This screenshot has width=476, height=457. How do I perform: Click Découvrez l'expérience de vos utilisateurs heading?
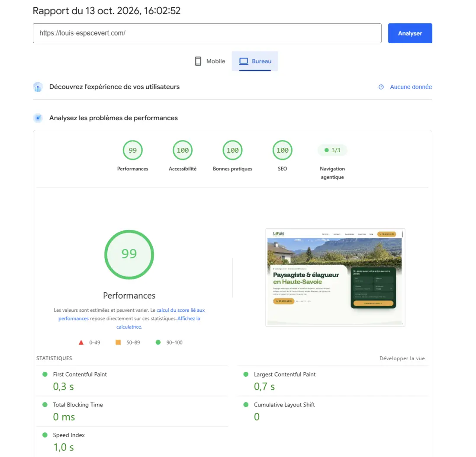[x=114, y=87]
